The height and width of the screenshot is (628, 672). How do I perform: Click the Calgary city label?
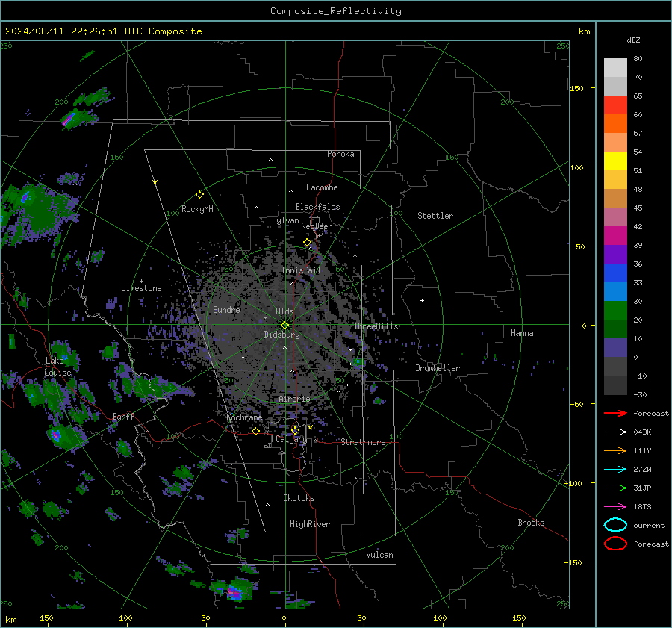pos(291,439)
